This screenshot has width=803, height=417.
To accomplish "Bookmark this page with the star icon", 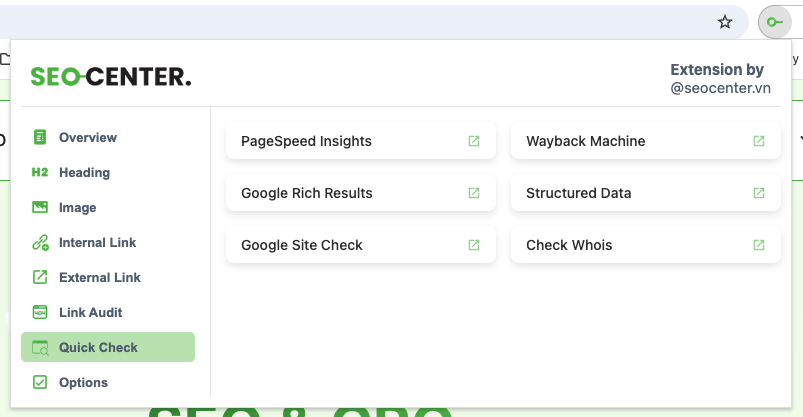I will pos(726,21).
